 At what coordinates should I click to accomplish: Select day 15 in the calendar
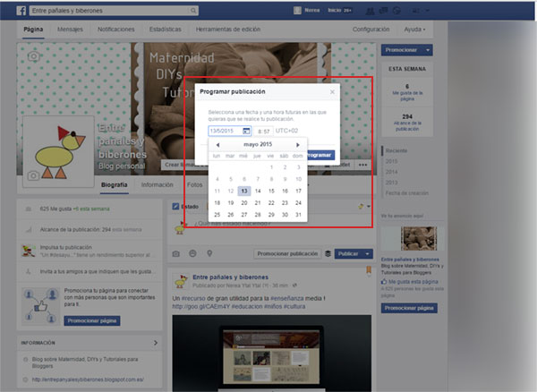[x=271, y=191]
